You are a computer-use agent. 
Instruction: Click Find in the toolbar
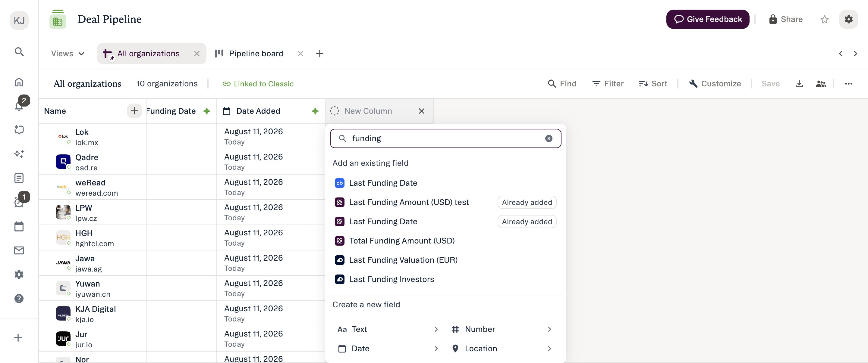[562, 84]
